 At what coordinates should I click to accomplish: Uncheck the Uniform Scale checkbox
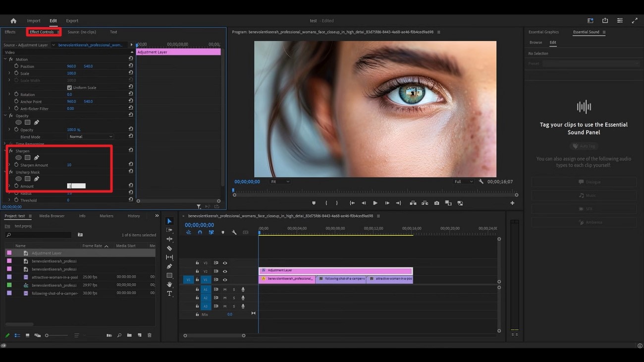tap(69, 88)
